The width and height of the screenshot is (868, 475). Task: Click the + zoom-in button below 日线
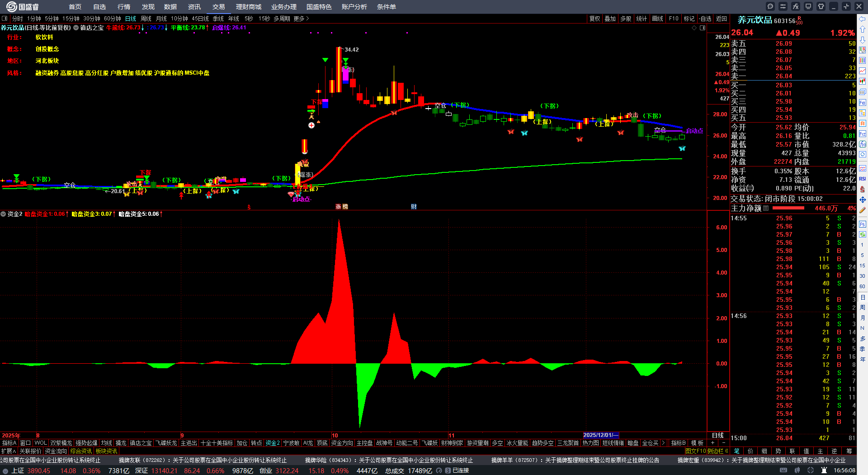(x=713, y=443)
